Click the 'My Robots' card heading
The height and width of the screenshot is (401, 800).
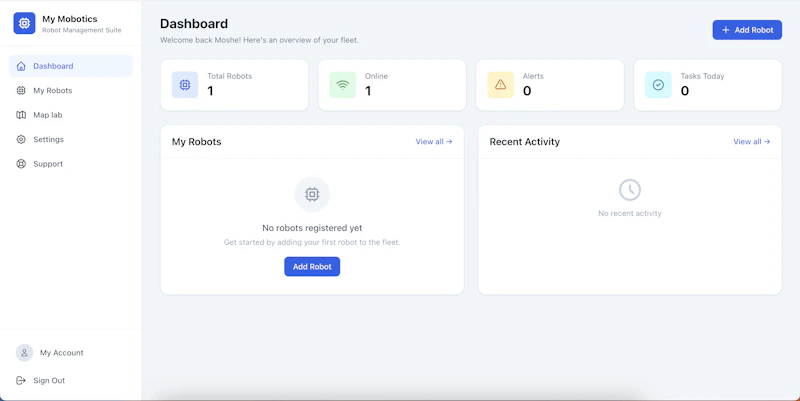[x=196, y=142]
